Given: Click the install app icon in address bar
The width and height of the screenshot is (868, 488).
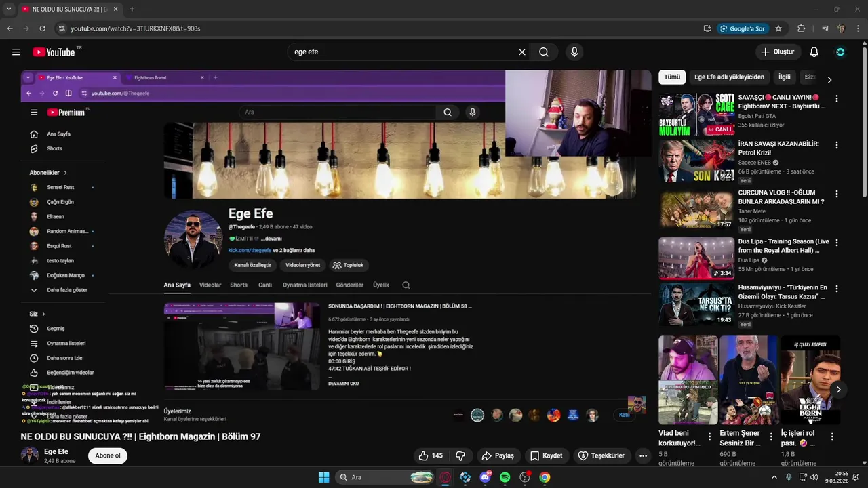Looking at the screenshot, I should [707, 28].
